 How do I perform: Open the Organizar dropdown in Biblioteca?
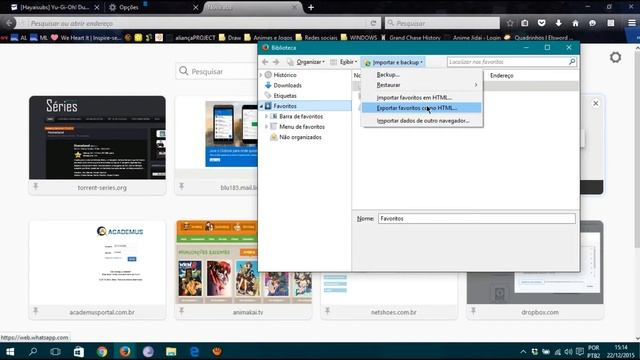tap(306, 62)
